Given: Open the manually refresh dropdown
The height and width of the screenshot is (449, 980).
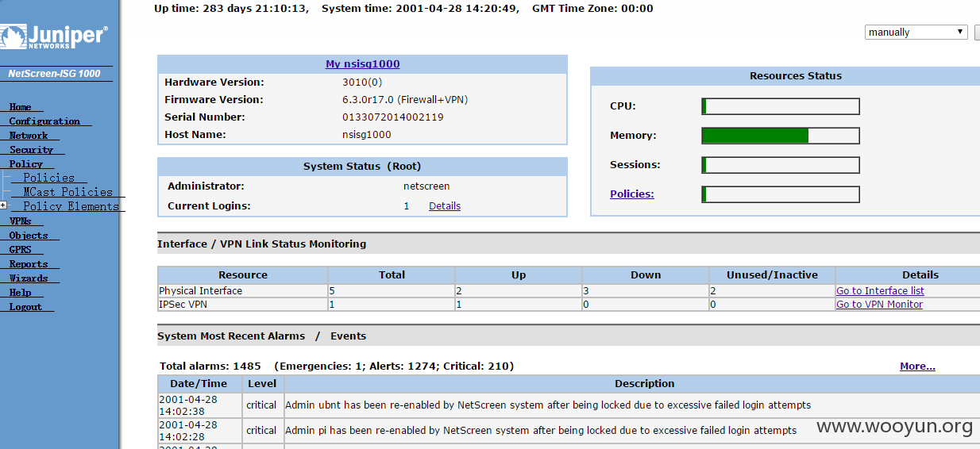Looking at the screenshot, I should pyautogui.click(x=916, y=33).
